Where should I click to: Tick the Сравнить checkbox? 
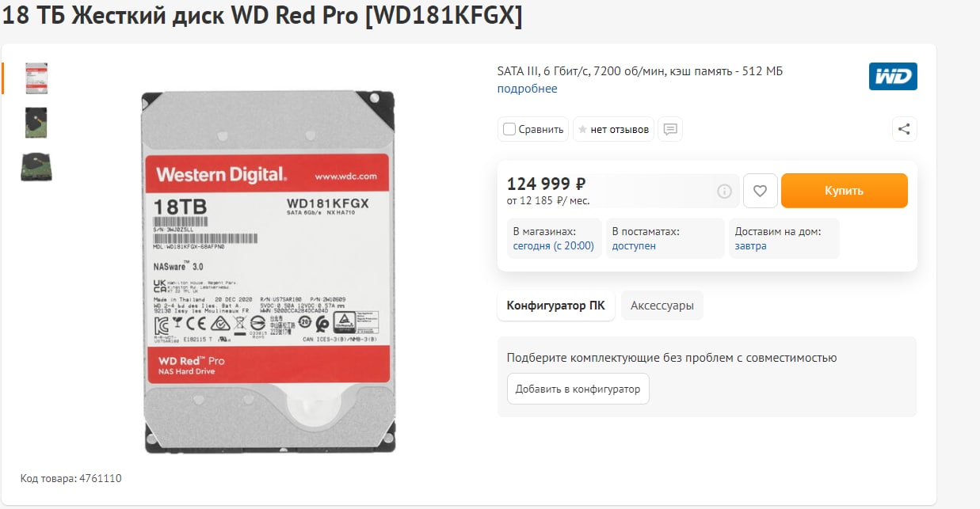(x=509, y=129)
